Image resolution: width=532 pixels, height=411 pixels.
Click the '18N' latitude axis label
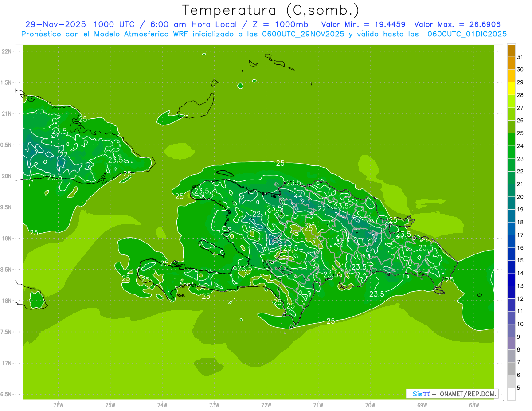[7, 301]
